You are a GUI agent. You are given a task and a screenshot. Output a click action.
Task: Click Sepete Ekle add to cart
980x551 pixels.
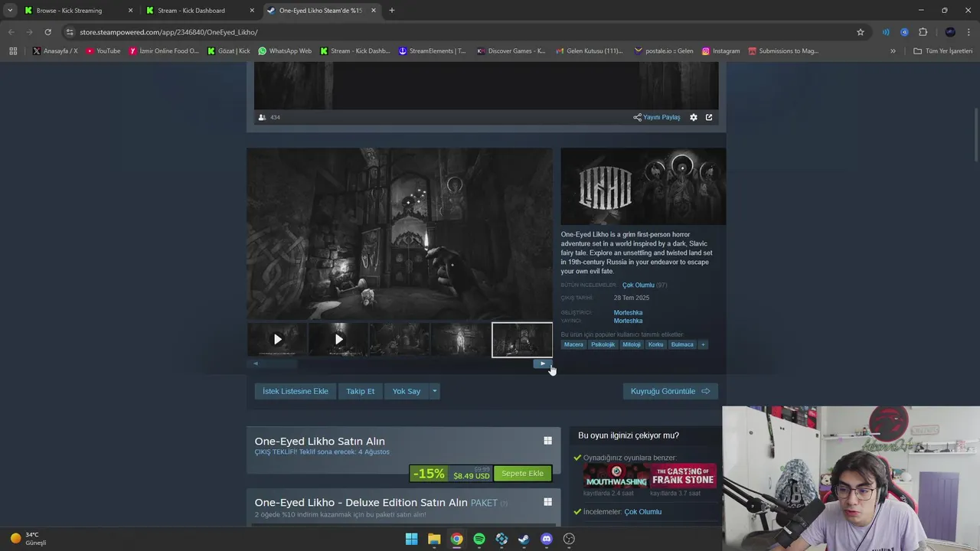coord(522,473)
